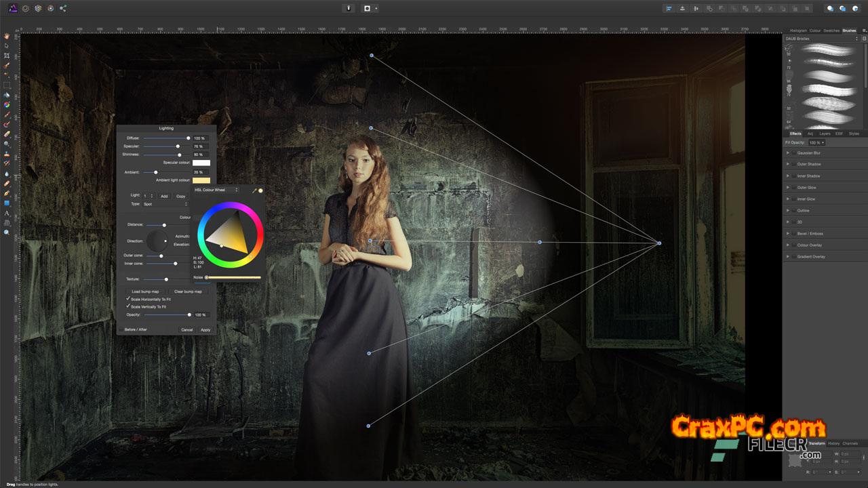Click the Ambient light colour swatch
868x488 pixels.
(x=201, y=180)
